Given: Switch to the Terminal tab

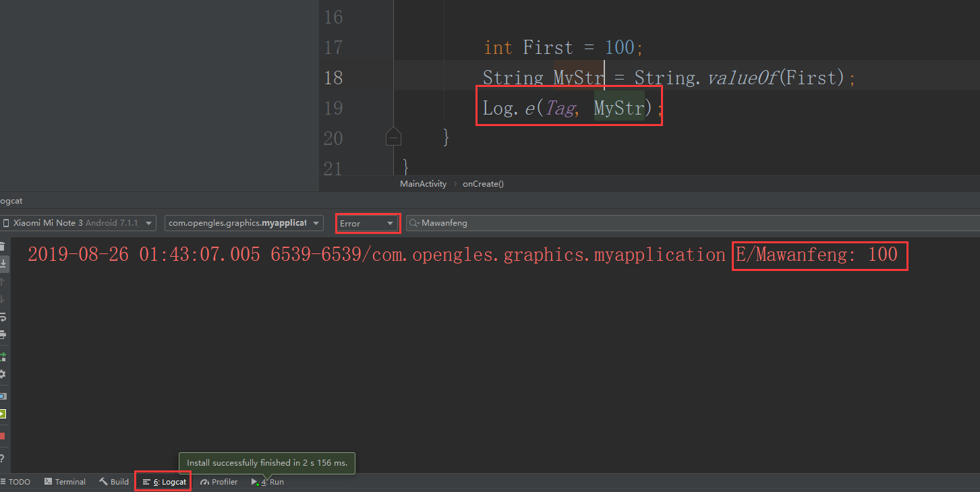Looking at the screenshot, I should click(x=65, y=481).
